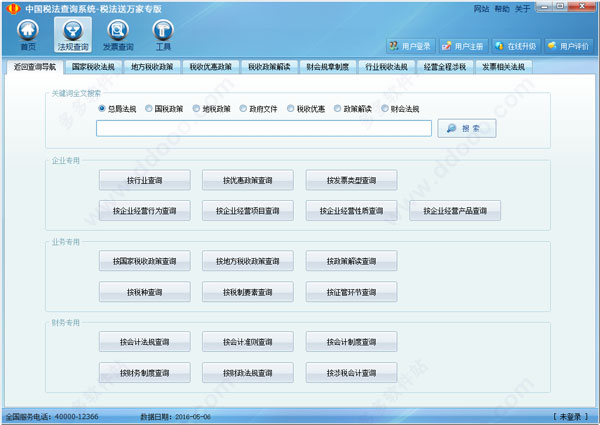Click the 用户登录 button
This screenshot has height=425, width=600.
[410, 46]
